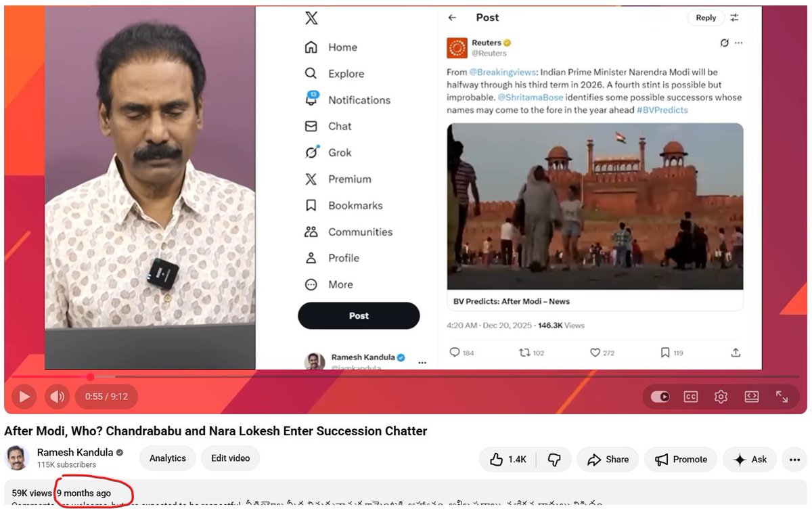This screenshot has height=509, width=812.
Task: Open Communities in X sidebar
Action: [348, 231]
